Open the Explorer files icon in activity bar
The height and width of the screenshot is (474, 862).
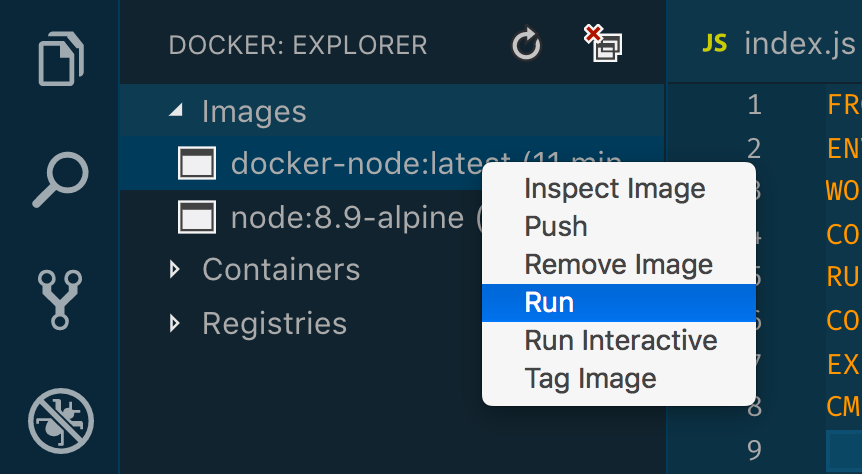point(60,58)
